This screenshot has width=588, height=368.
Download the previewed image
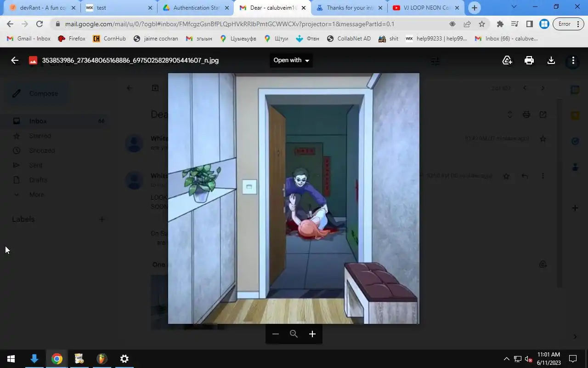[551, 60]
